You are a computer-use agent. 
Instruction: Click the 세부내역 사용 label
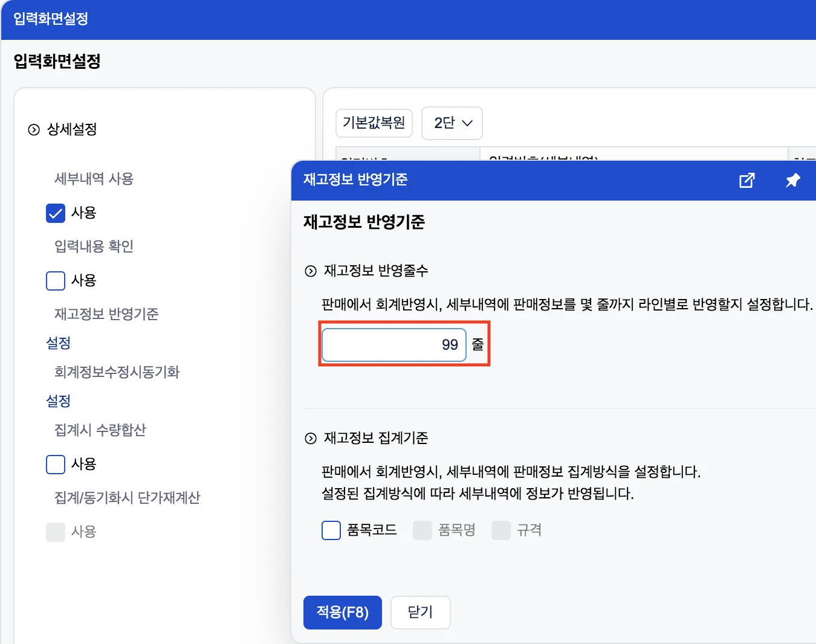94,179
